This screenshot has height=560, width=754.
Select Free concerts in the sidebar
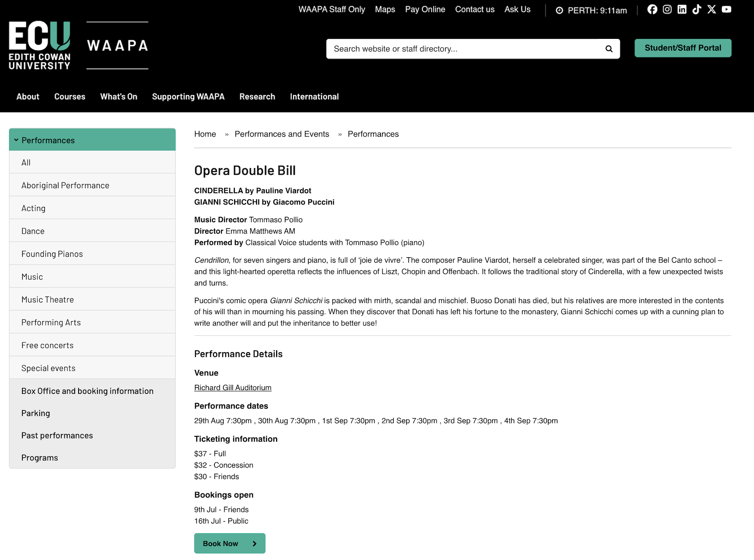pyautogui.click(x=92, y=345)
